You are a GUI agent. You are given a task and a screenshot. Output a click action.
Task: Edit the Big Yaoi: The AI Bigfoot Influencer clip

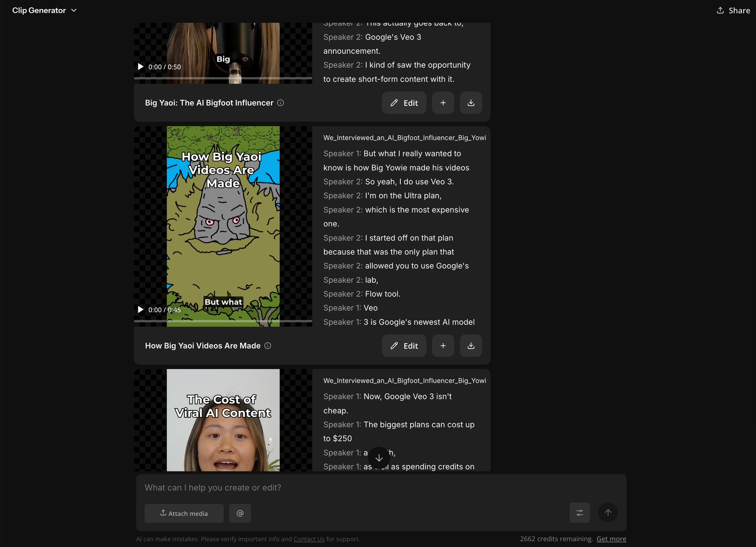pyautogui.click(x=404, y=103)
